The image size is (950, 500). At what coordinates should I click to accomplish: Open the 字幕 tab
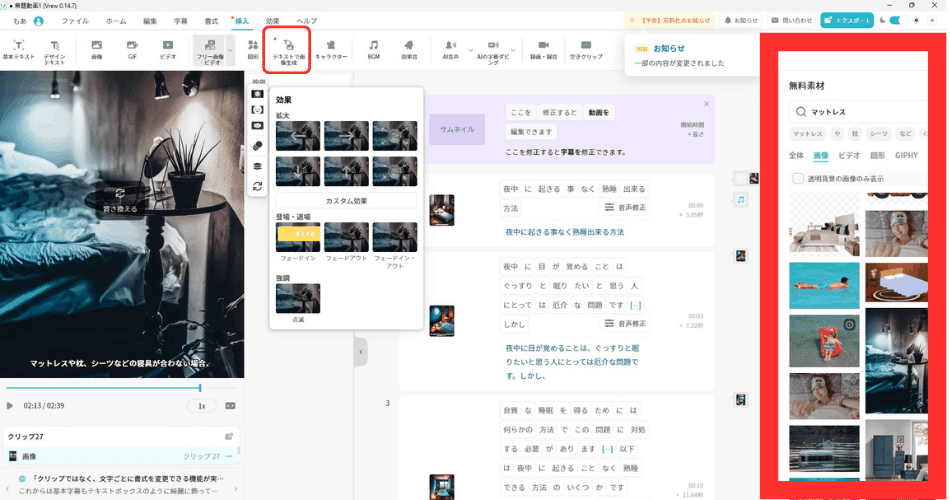pyautogui.click(x=181, y=21)
